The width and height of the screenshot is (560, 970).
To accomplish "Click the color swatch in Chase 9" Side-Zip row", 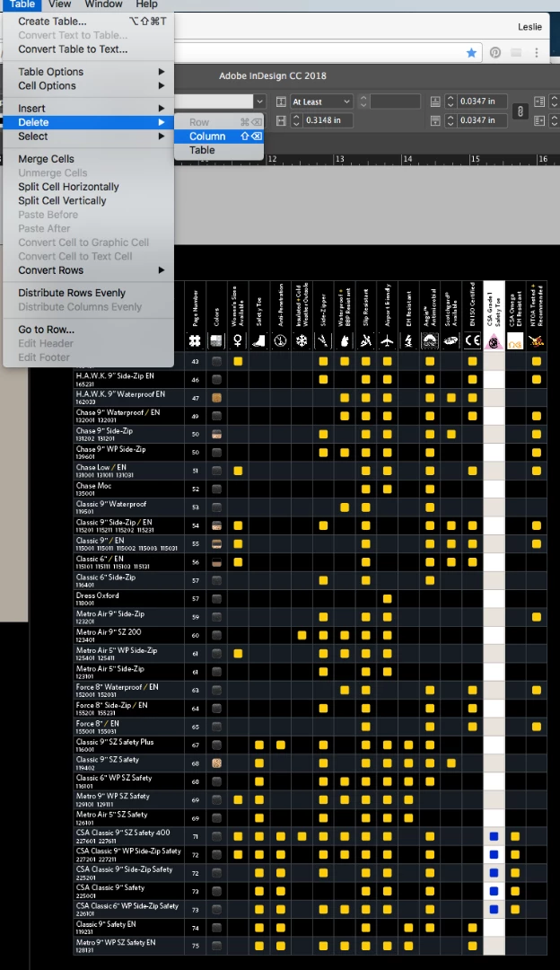I will [216, 435].
